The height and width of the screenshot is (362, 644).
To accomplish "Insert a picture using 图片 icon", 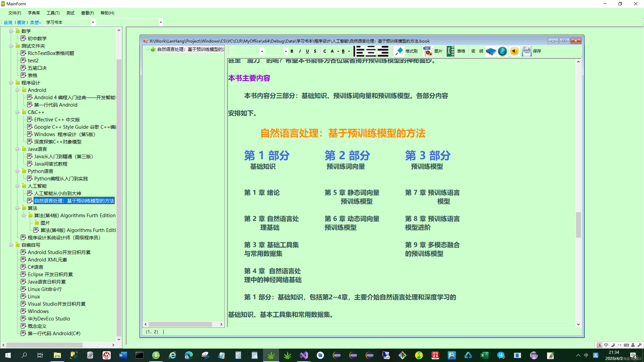I will click(428, 51).
